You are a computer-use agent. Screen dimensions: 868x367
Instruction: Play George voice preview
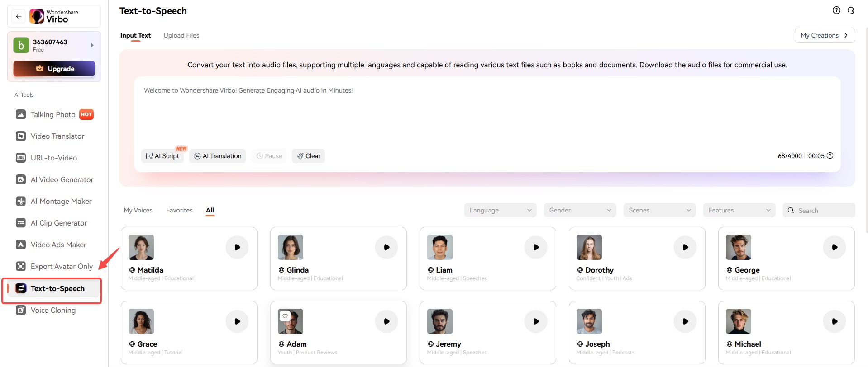835,247
